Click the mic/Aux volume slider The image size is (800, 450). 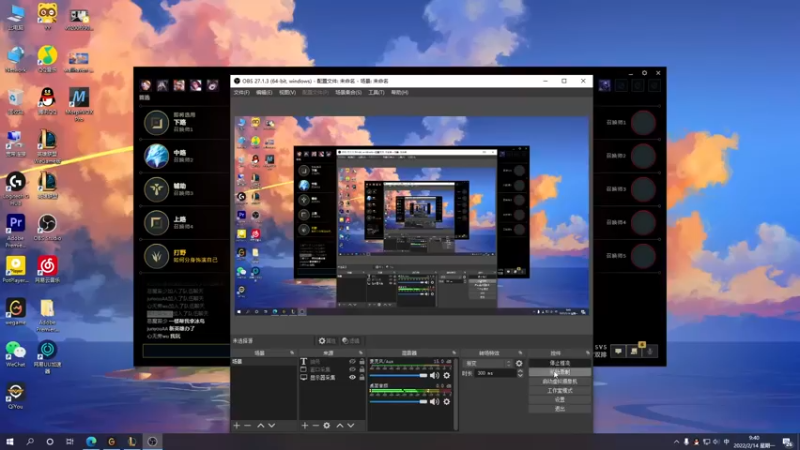tap(398, 376)
